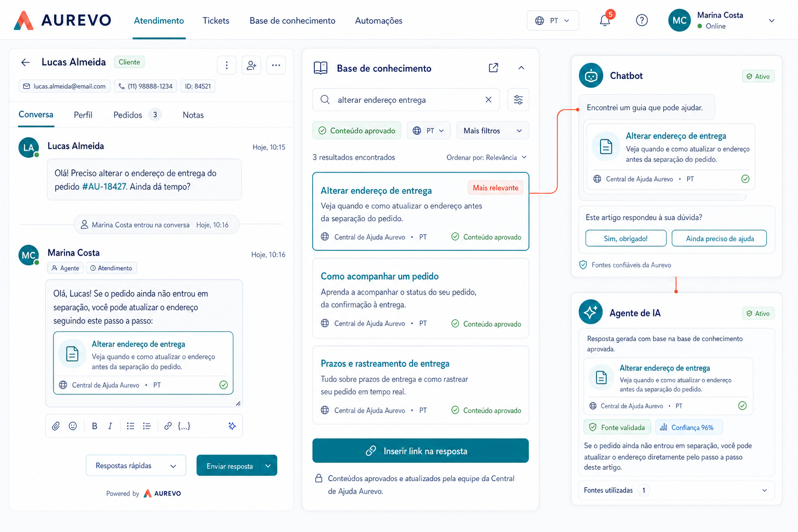The height and width of the screenshot is (532, 798).
Task: Switch to the Notas tab
Action: click(x=193, y=115)
